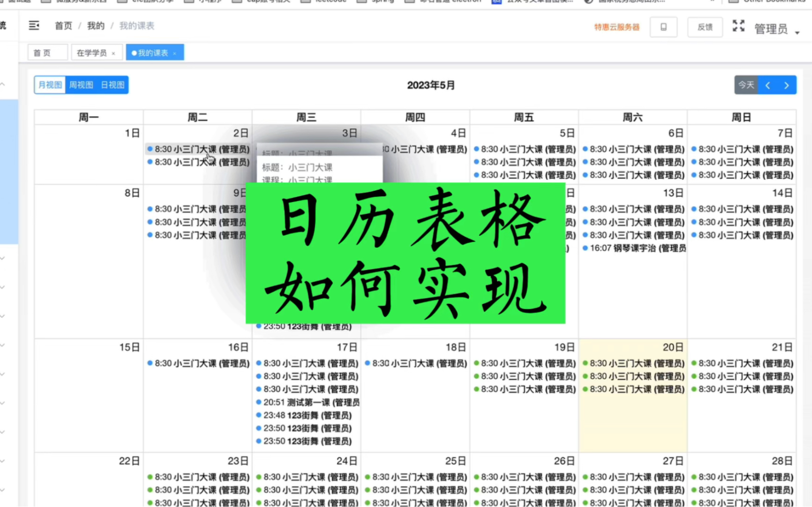Click the 13日 date number

click(673, 193)
